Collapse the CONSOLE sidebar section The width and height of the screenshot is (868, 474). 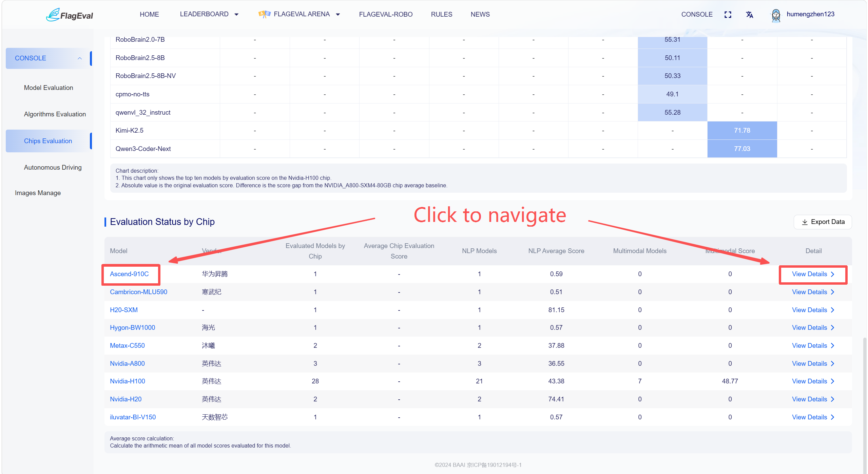pos(80,58)
